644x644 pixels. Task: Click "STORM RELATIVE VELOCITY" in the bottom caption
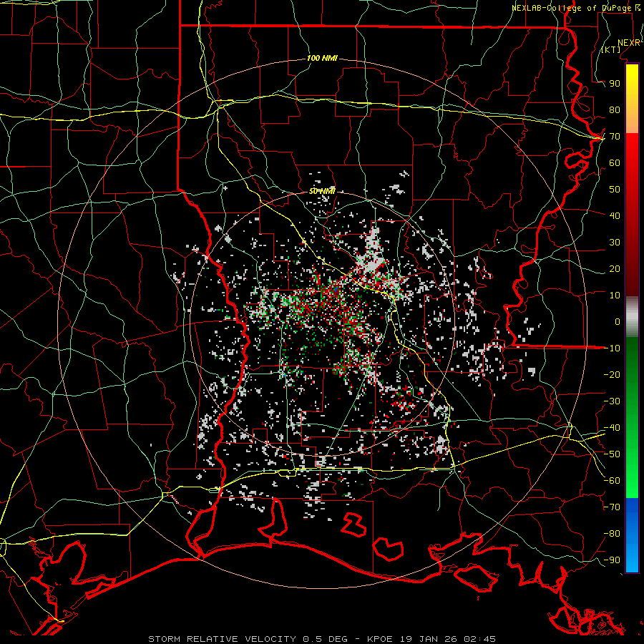coord(222,639)
